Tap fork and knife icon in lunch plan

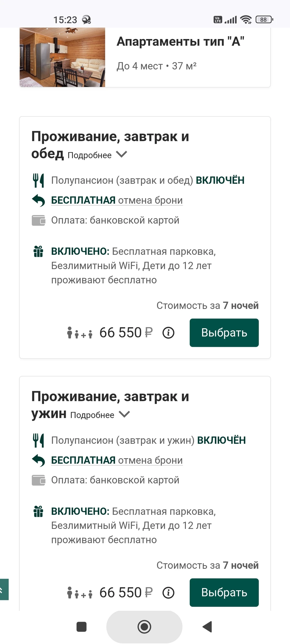38,180
